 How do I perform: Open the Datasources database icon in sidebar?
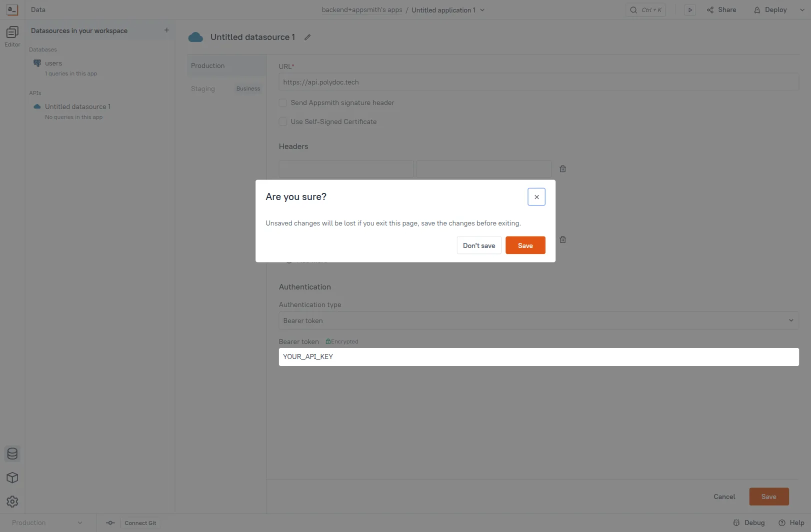(x=12, y=453)
